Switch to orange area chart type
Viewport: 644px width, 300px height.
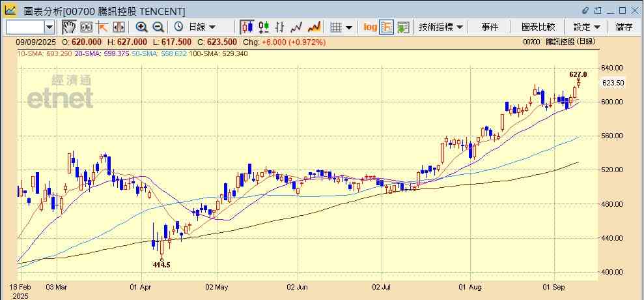click(315, 27)
